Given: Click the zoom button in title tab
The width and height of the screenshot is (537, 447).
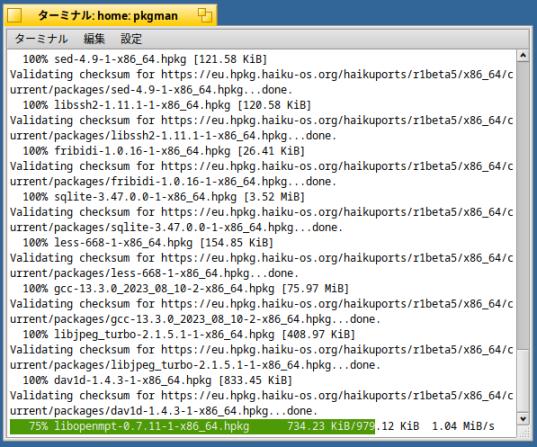Looking at the screenshot, I should coord(205,15).
